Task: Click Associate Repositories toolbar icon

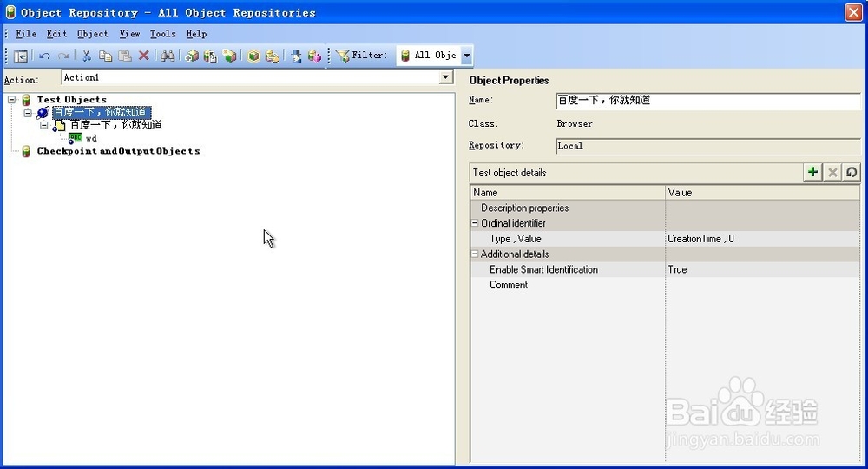Action: point(314,56)
